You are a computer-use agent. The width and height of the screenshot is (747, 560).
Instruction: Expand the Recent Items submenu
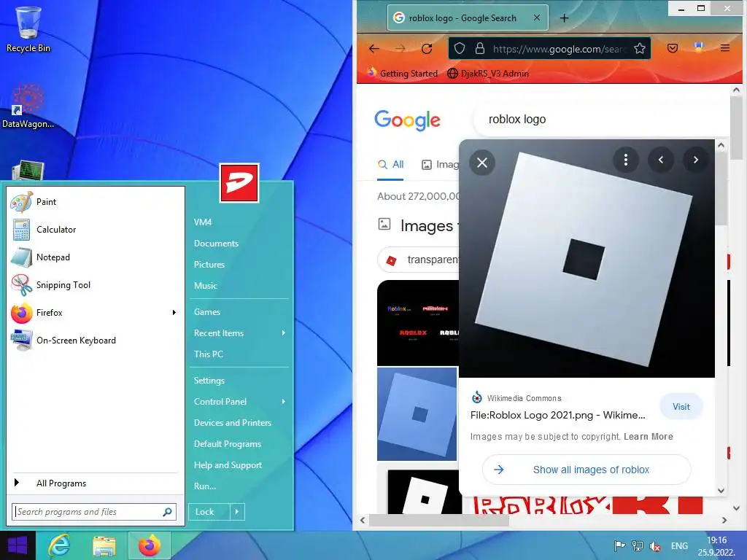click(284, 332)
